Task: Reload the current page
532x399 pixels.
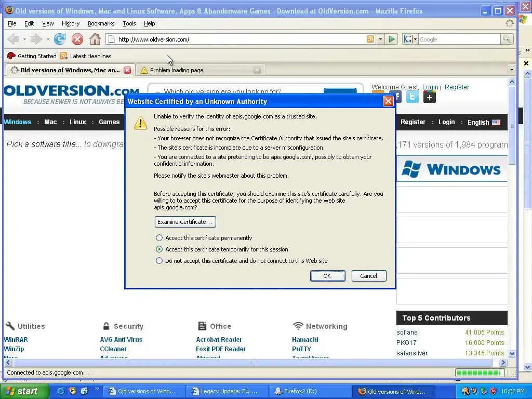Action: [60, 39]
